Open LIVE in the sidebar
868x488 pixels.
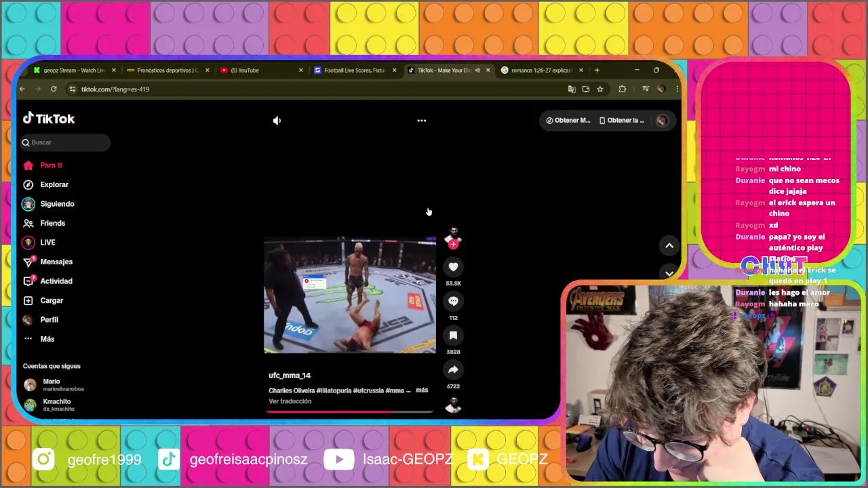[x=47, y=243]
